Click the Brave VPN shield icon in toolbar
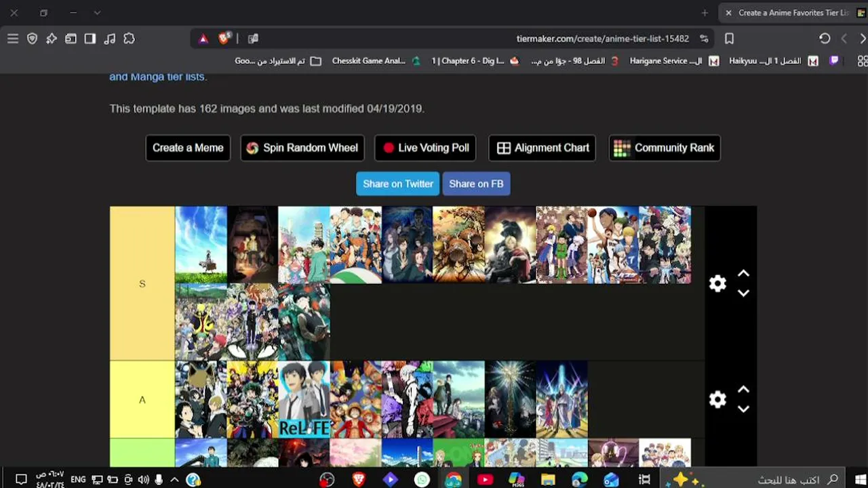868x488 pixels. coord(32,39)
